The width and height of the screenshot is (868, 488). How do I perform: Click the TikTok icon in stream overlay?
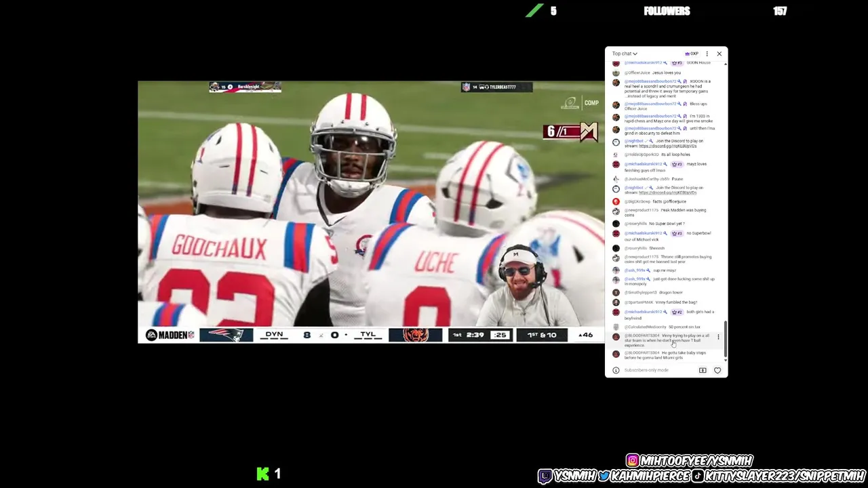(x=697, y=476)
